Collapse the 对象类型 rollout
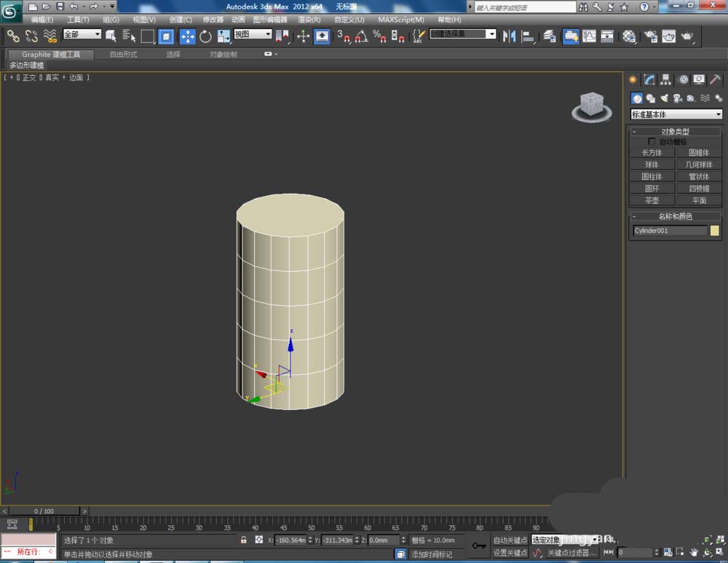 (675, 132)
